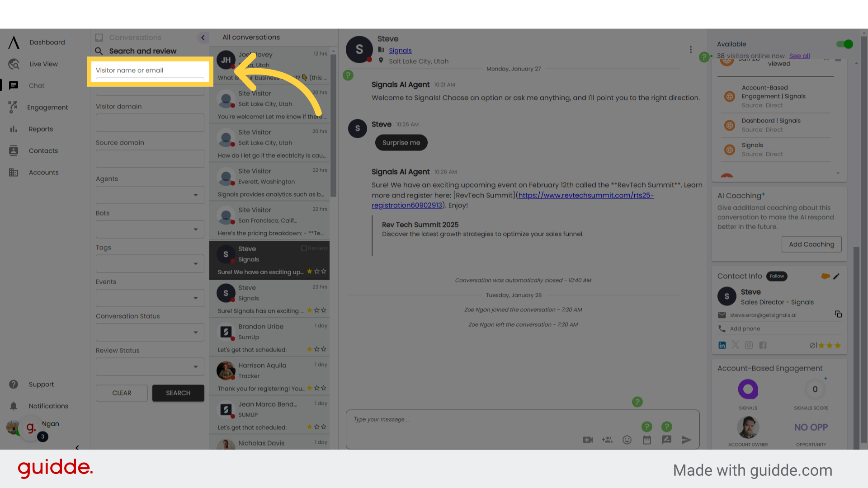The image size is (868, 488).
Task: Open the Agents dropdown
Action: coord(150,195)
